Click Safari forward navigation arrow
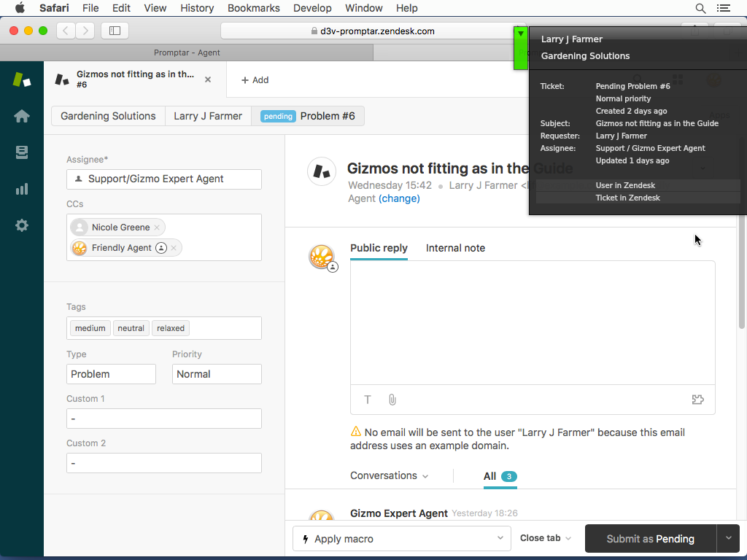This screenshot has width=747, height=560. coord(85,31)
